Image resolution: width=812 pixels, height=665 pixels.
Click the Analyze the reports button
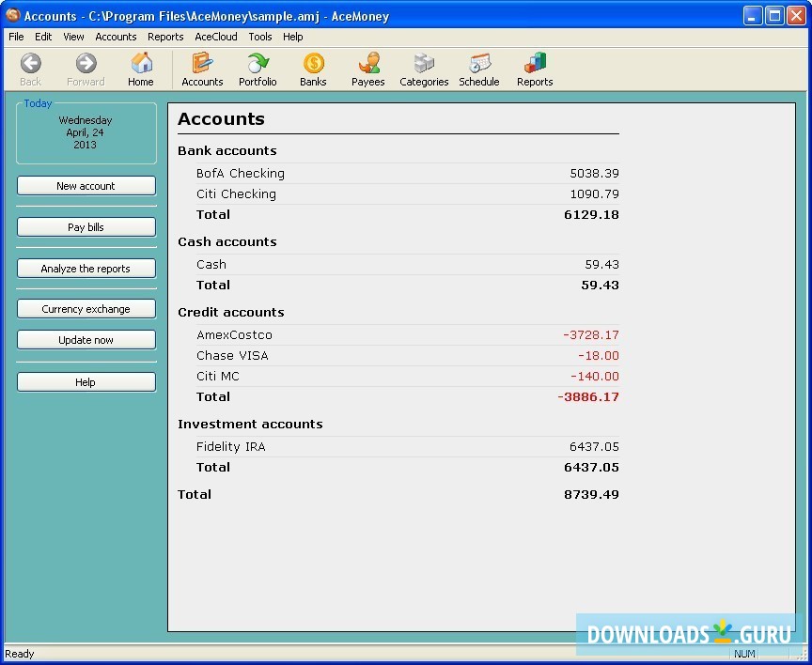click(x=86, y=269)
